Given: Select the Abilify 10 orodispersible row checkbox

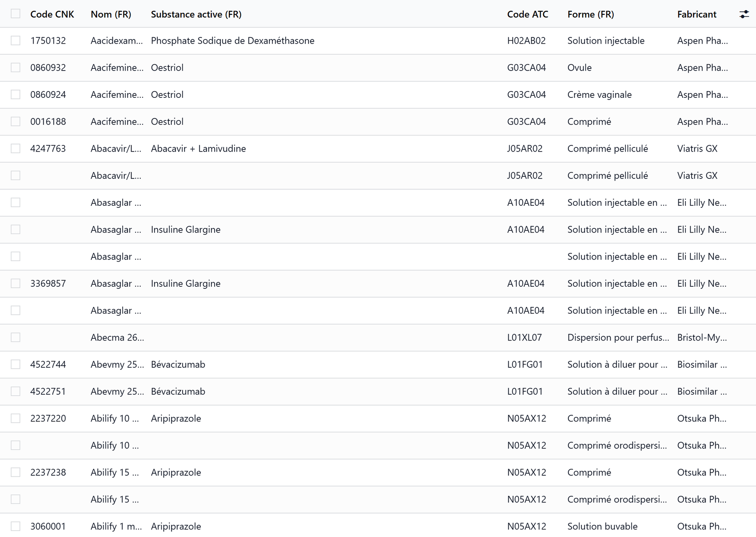Looking at the screenshot, I should pos(16,445).
